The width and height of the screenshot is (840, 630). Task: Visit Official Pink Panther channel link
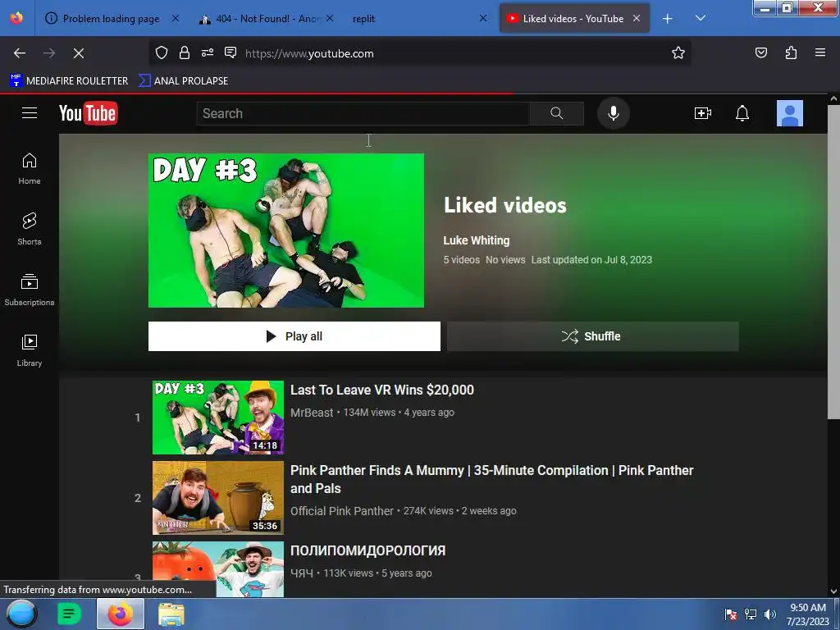[x=342, y=511]
